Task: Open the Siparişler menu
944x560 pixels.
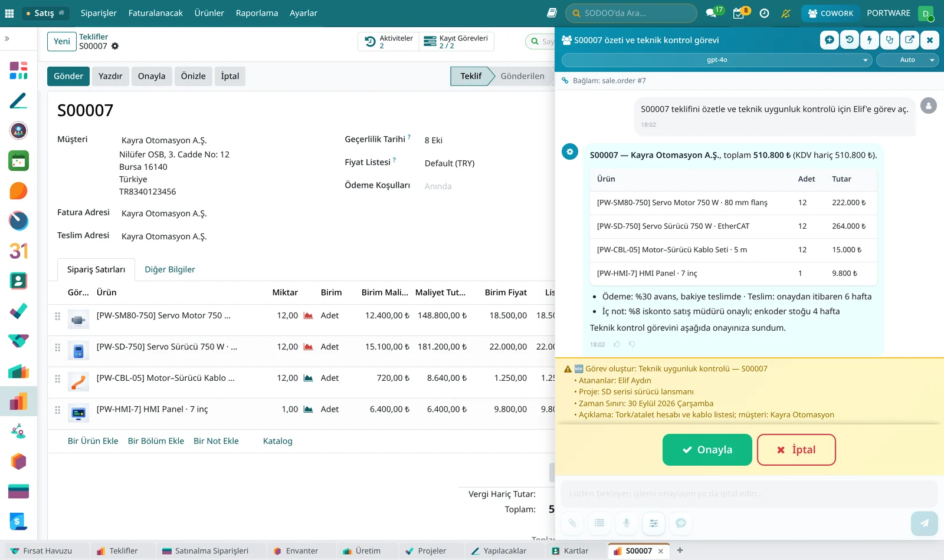Action: click(x=99, y=13)
